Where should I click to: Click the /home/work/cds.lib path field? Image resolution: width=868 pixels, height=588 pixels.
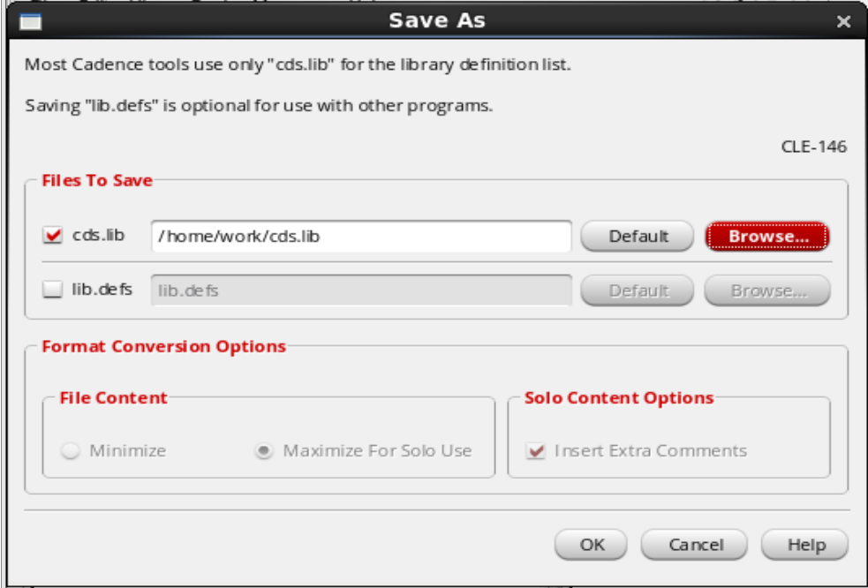coord(361,237)
